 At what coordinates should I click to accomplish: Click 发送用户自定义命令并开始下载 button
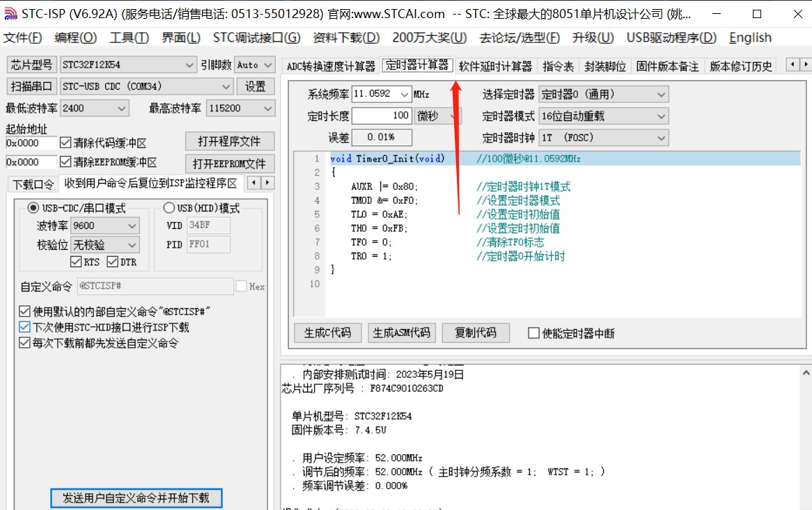(136, 497)
